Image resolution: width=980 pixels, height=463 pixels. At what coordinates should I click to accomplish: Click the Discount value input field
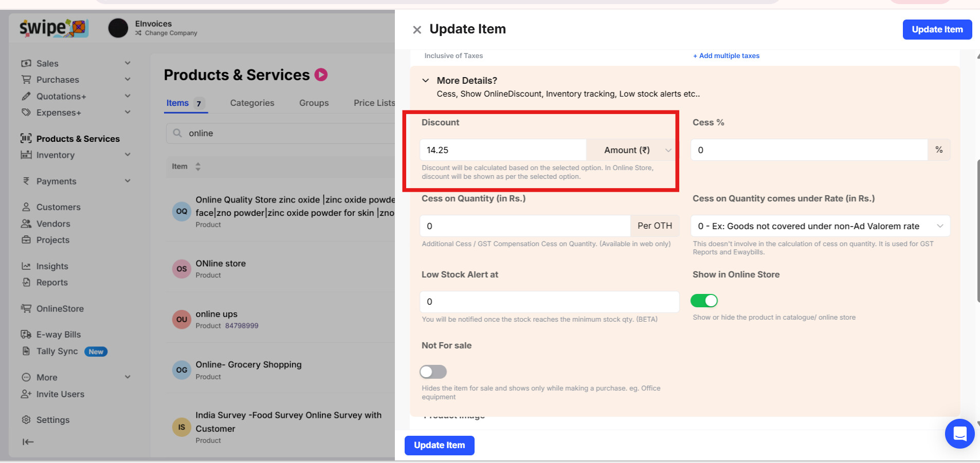click(502, 150)
